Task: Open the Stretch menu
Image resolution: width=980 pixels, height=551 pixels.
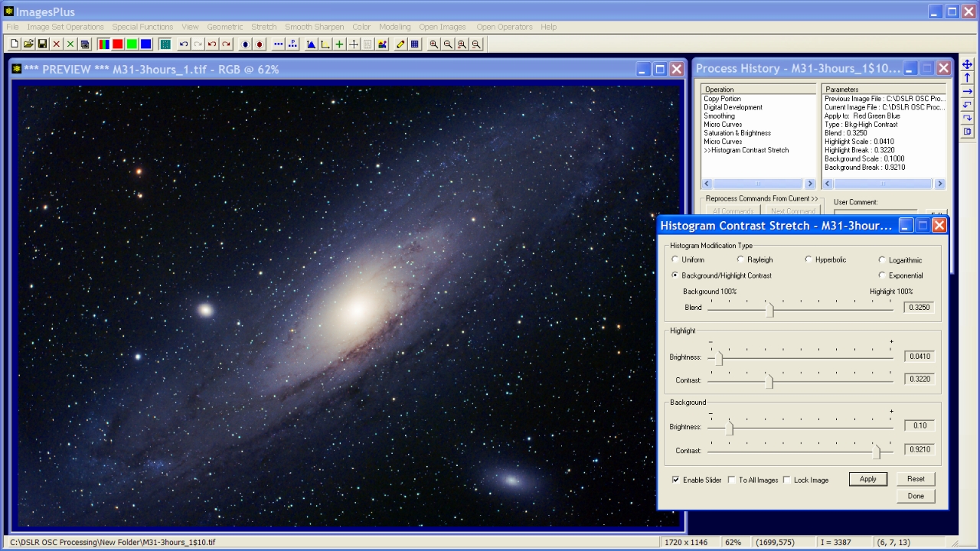Action: [264, 27]
